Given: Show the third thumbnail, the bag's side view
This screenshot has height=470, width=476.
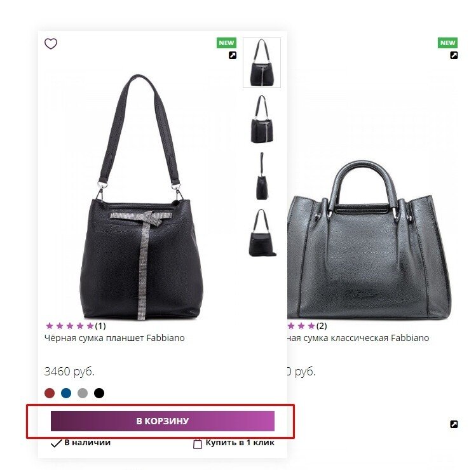Looking at the screenshot, I should 262,177.
